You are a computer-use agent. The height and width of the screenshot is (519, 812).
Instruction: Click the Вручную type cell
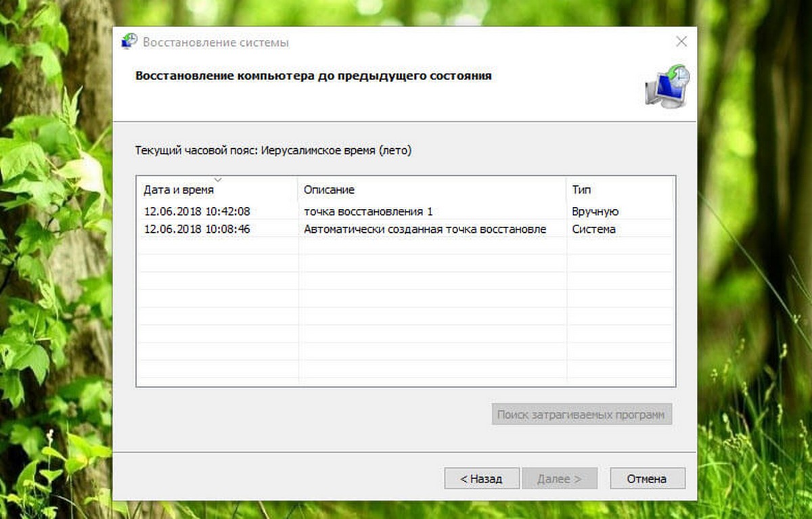pos(595,212)
